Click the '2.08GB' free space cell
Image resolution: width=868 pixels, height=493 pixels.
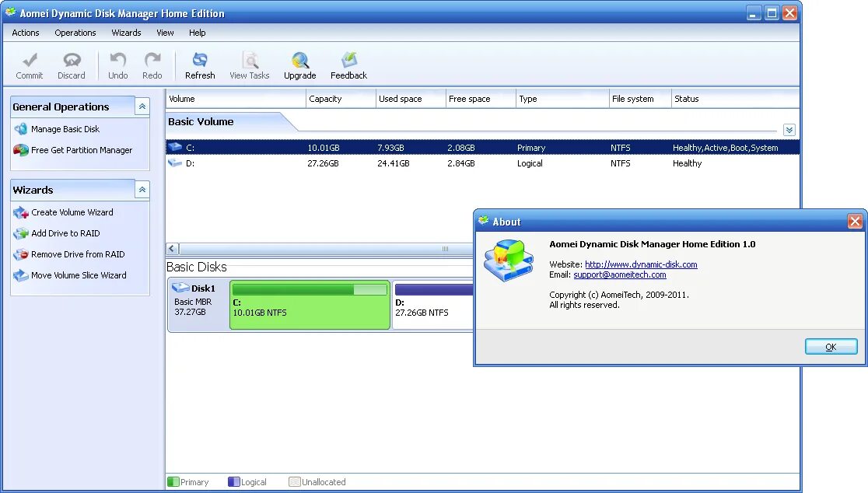click(461, 148)
